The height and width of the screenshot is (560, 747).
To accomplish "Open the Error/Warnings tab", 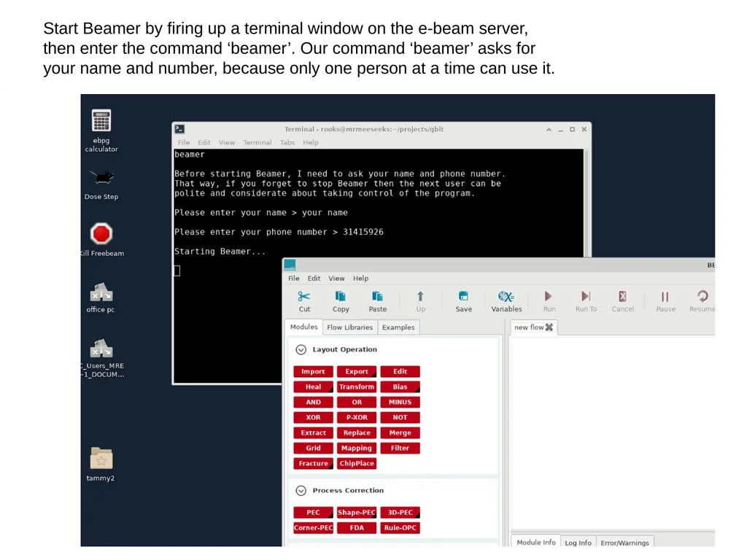I will (624, 542).
